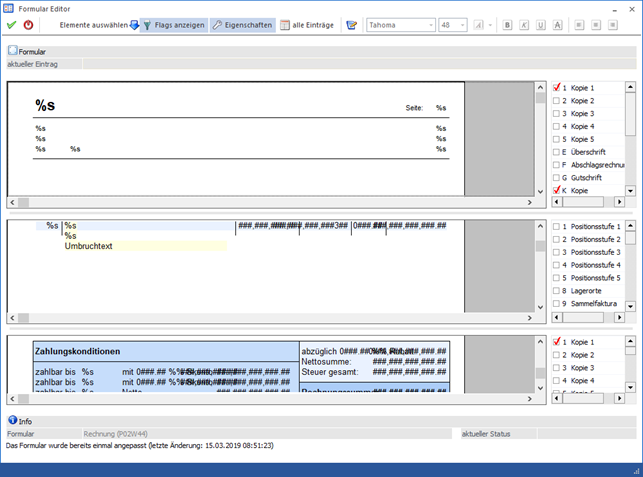Open the Eigenschaften properties button
The width and height of the screenshot is (643, 477).
241,25
